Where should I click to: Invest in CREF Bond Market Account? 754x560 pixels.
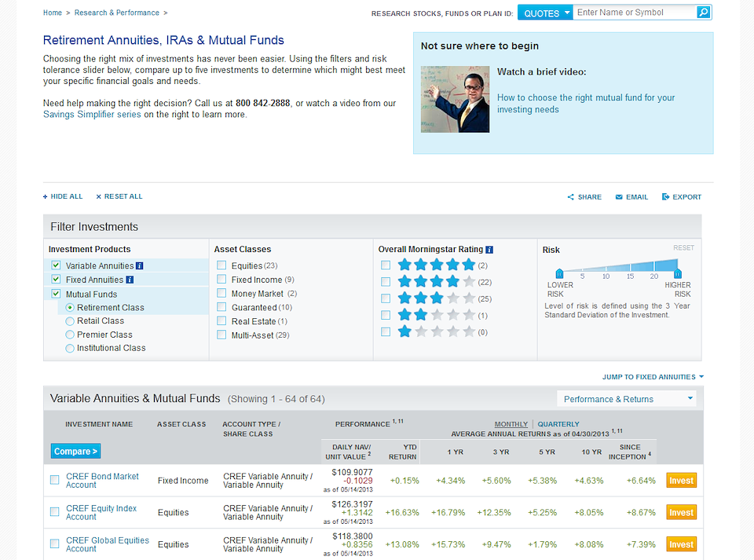(682, 480)
